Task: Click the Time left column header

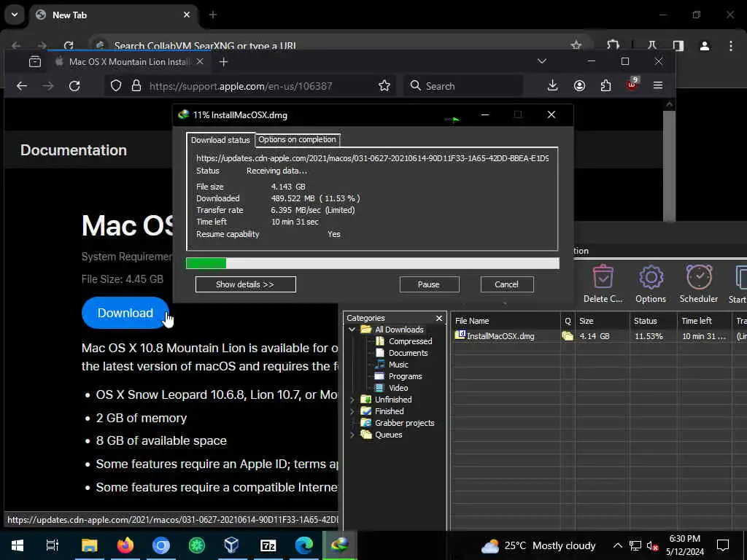Action: [705, 321]
